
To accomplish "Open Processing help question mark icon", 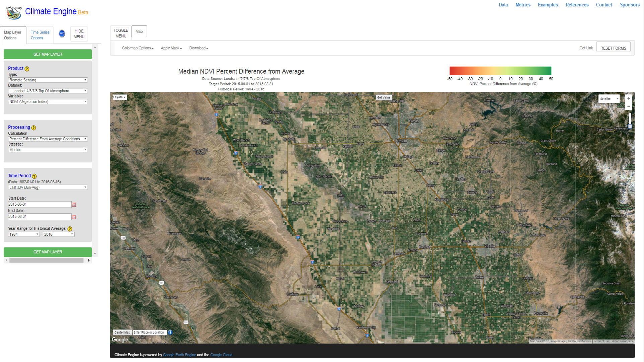I will tap(33, 128).
